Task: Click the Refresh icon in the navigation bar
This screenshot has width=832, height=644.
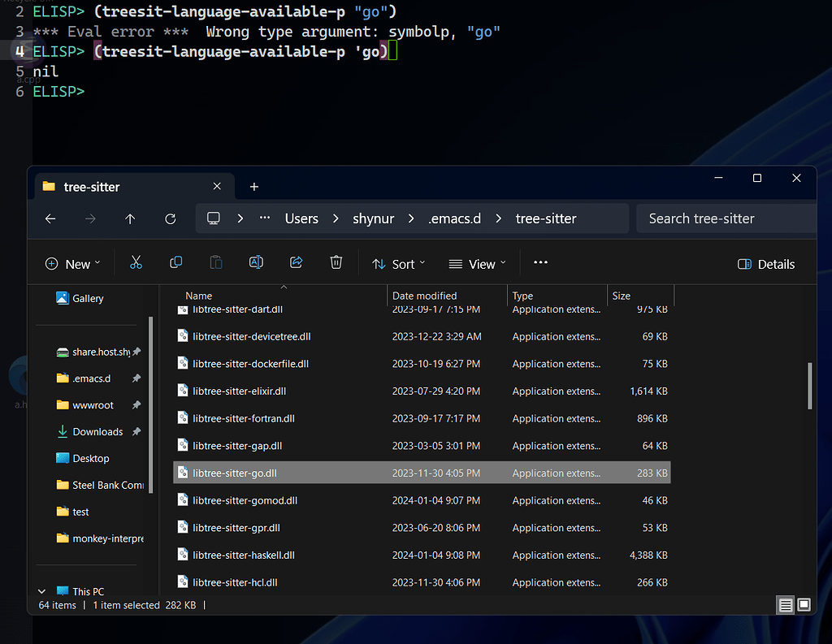Action: tap(170, 218)
